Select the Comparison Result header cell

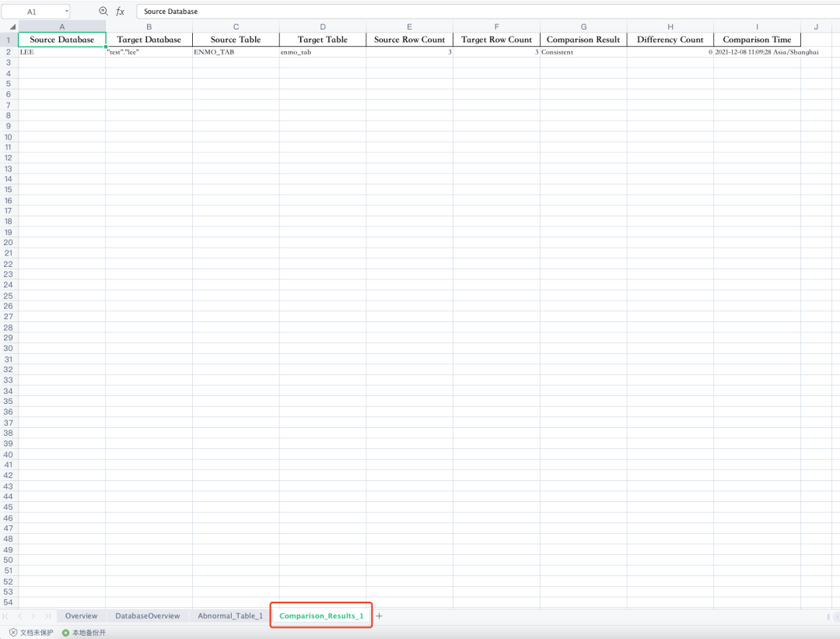[583, 40]
